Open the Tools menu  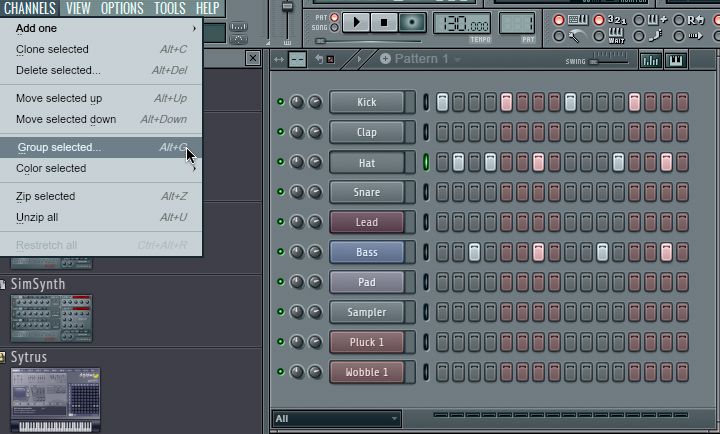coord(170,8)
